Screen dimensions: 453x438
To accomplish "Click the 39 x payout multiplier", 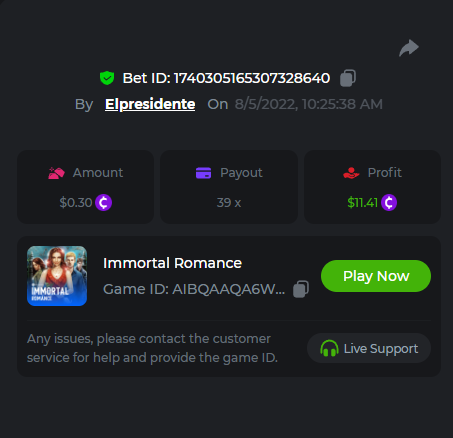I will [x=229, y=202].
